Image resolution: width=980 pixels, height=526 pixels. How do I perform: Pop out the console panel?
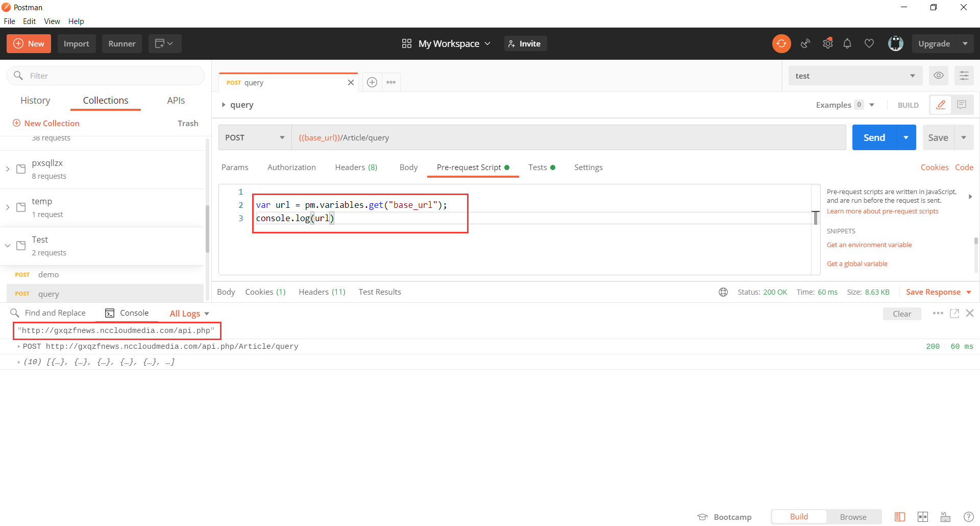[x=954, y=313]
